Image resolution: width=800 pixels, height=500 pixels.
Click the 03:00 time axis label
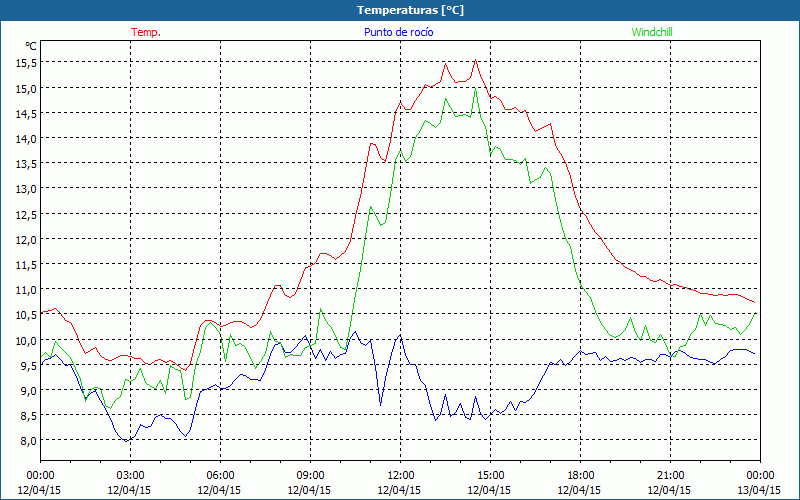point(130,476)
